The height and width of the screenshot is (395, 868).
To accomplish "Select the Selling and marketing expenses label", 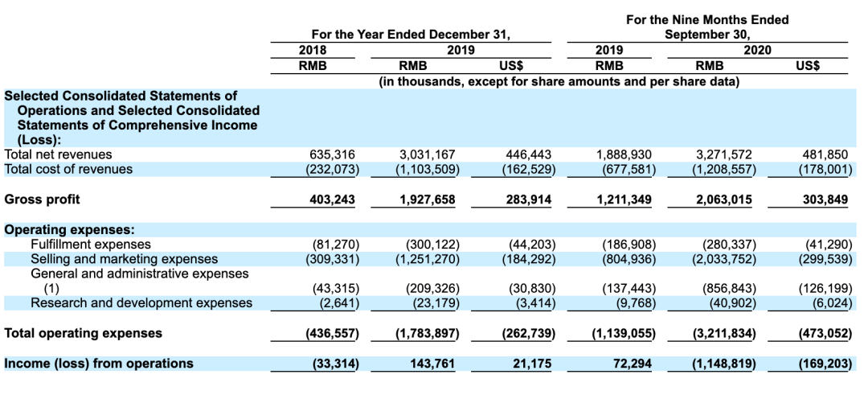I will (124, 259).
